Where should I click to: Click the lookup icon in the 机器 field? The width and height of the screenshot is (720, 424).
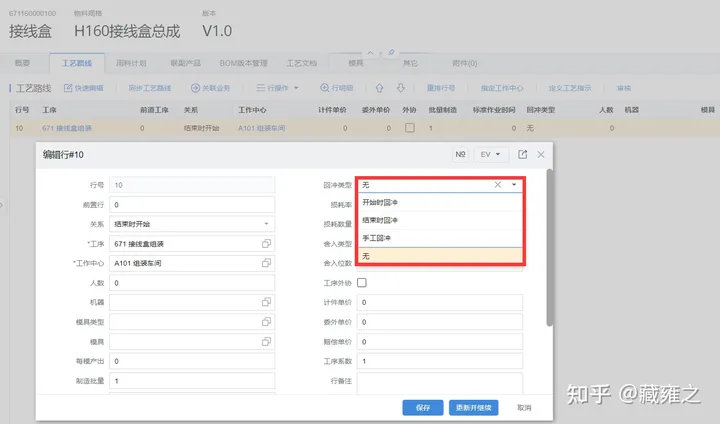(267, 302)
